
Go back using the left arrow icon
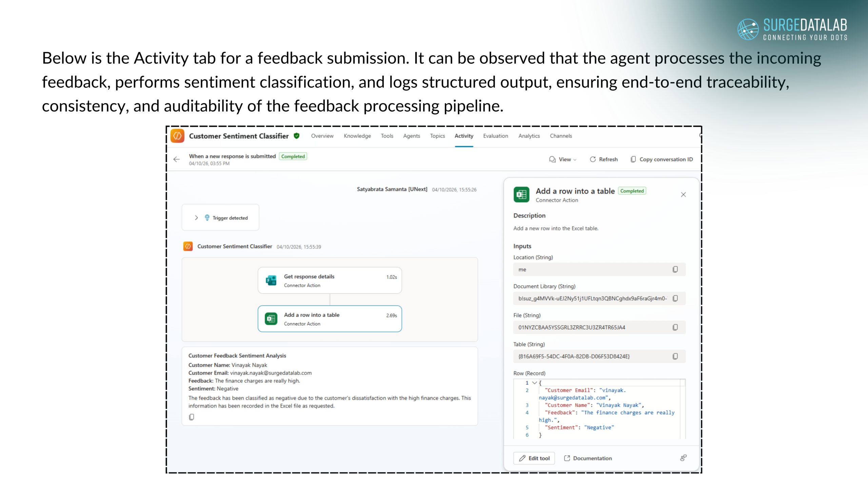(x=176, y=159)
